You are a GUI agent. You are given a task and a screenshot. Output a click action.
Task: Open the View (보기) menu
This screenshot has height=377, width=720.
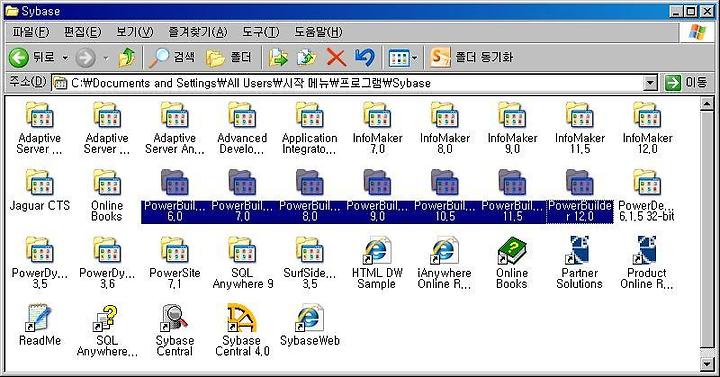point(135,32)
